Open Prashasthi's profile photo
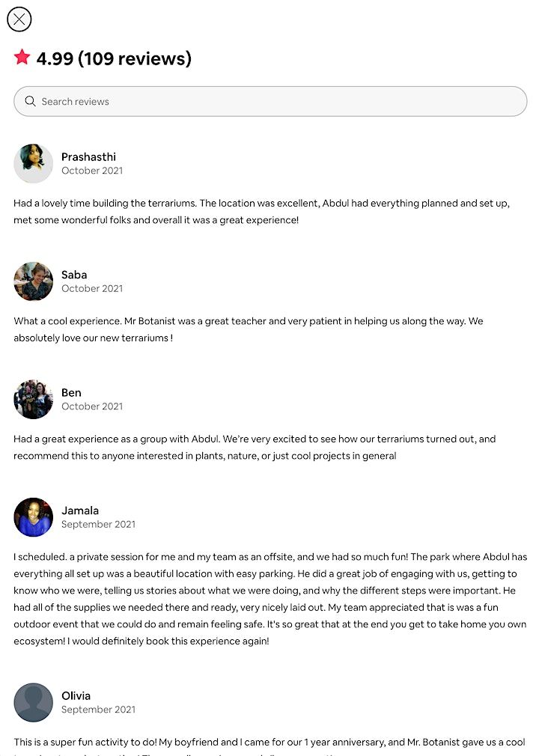This screenshot has height=756, width=539. [34, 163]
